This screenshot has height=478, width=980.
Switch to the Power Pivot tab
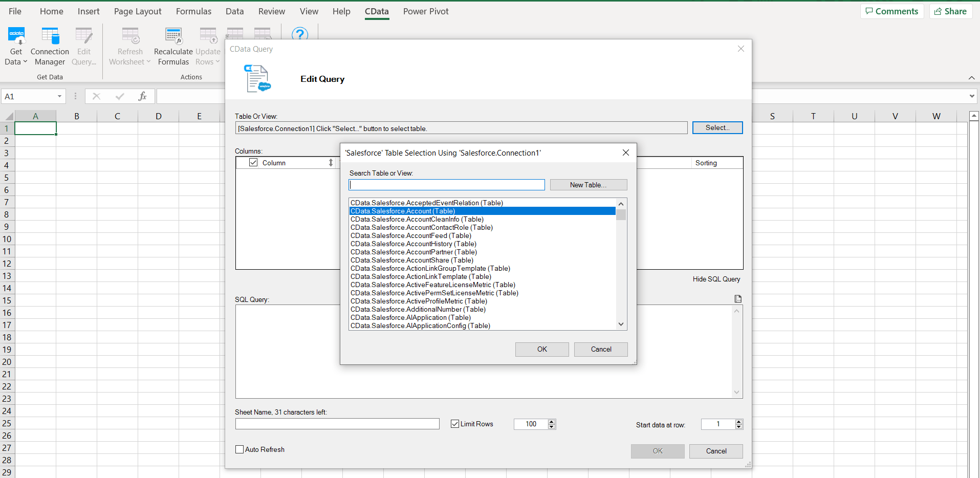tap(426, 11)
